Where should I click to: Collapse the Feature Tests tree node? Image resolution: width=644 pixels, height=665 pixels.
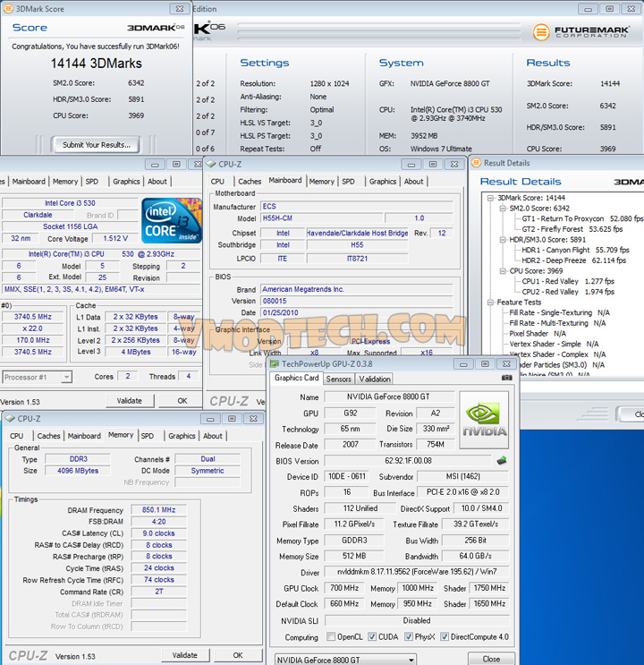tap(490, 303)
